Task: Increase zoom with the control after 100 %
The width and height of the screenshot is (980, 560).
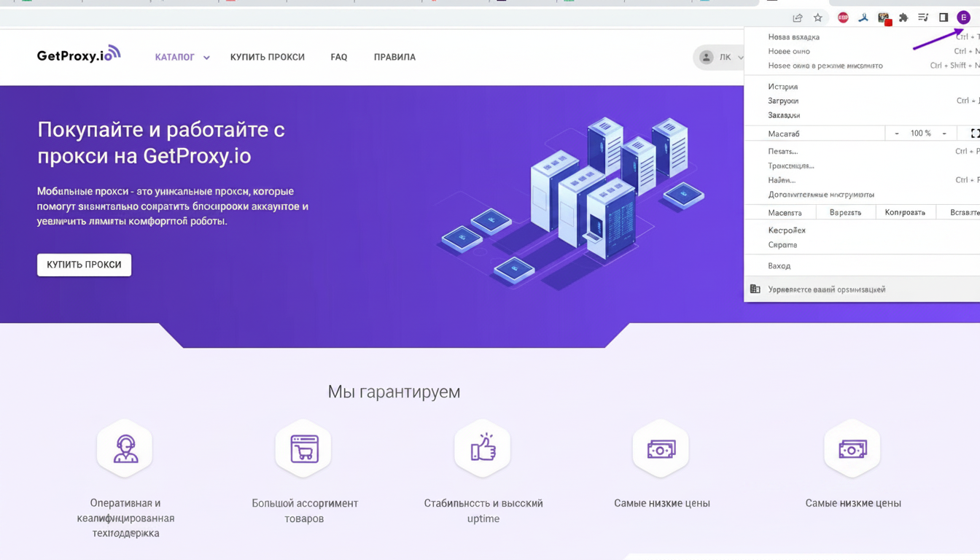Action: click(x=944, y=133)
